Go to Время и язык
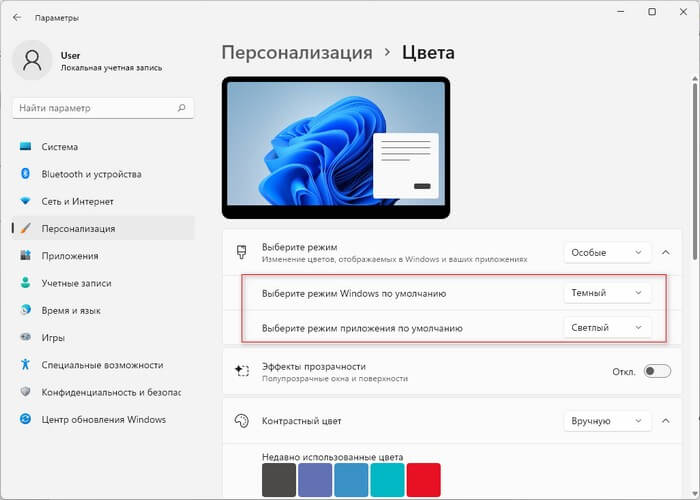The image size is (700, 500). click(104, 310)
